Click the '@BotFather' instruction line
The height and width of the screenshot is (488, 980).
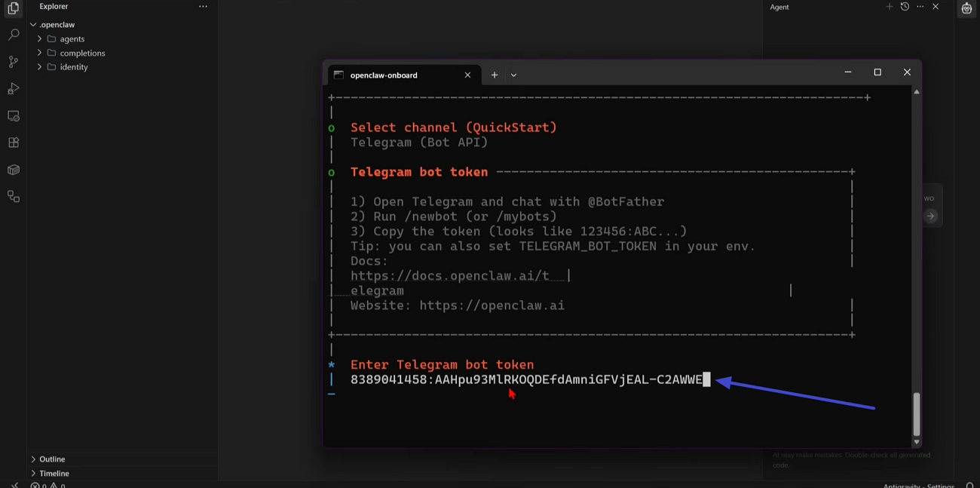[x=507, y=202]
